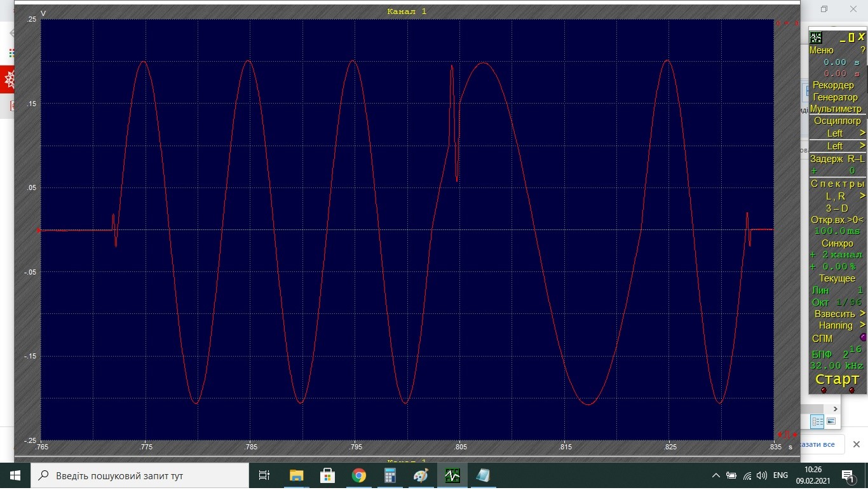
Task: Click the taskbar clock 10:26
Action: [x=813, y=470]
